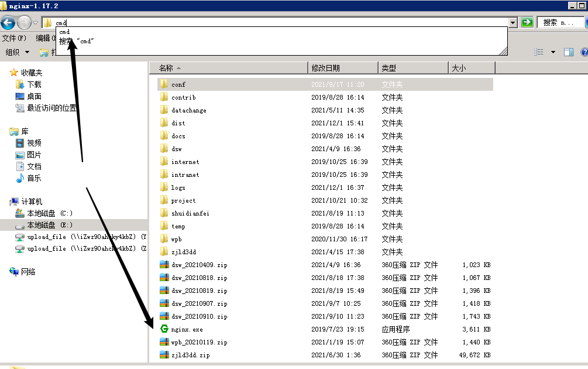Viewport: 588px width, 369px height.
Task: Click the 2019/7/23 19:15 date cell
Action: [338, 329]
